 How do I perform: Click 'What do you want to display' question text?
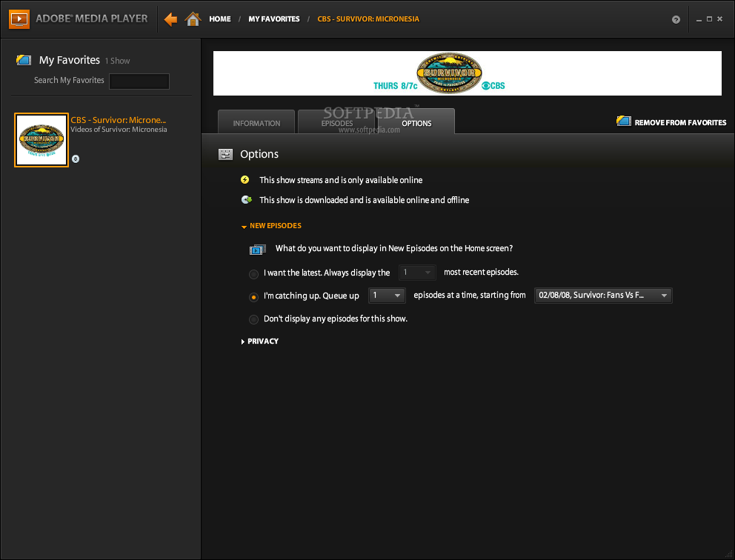click(x=393, y=248)
